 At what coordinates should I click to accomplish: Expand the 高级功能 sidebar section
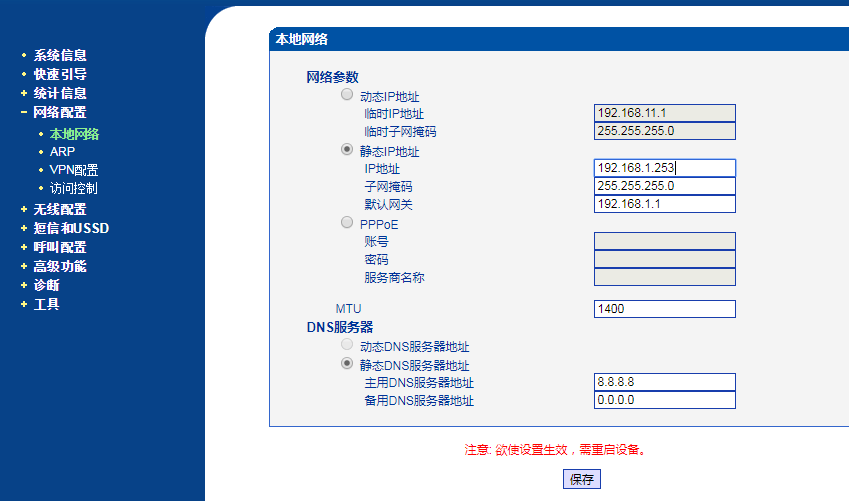tap(59, 266)
